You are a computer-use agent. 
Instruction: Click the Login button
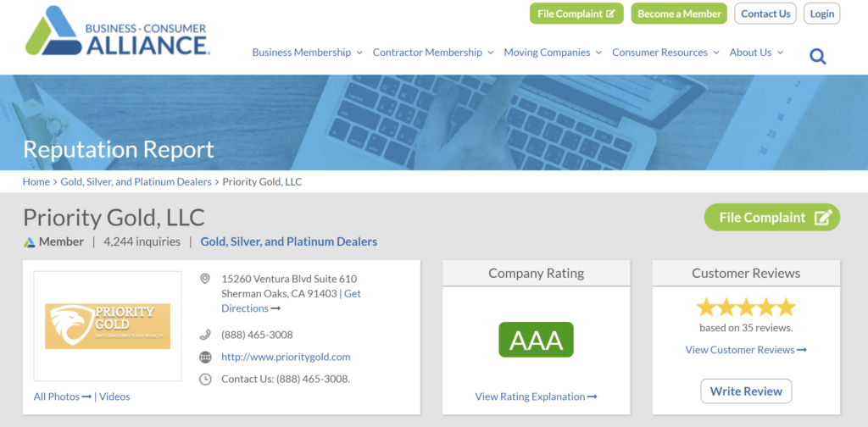point(822,14)
